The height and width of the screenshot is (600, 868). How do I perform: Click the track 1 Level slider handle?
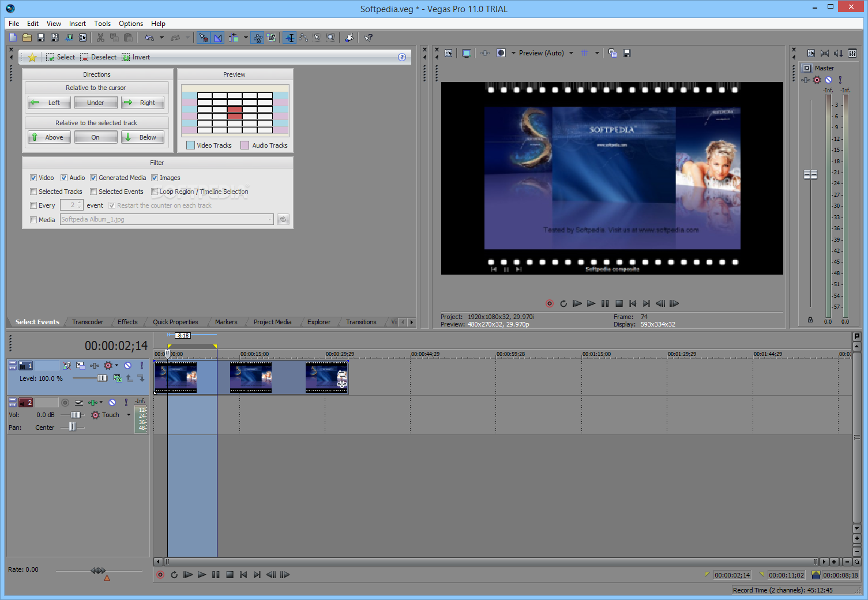coord(102,378)
